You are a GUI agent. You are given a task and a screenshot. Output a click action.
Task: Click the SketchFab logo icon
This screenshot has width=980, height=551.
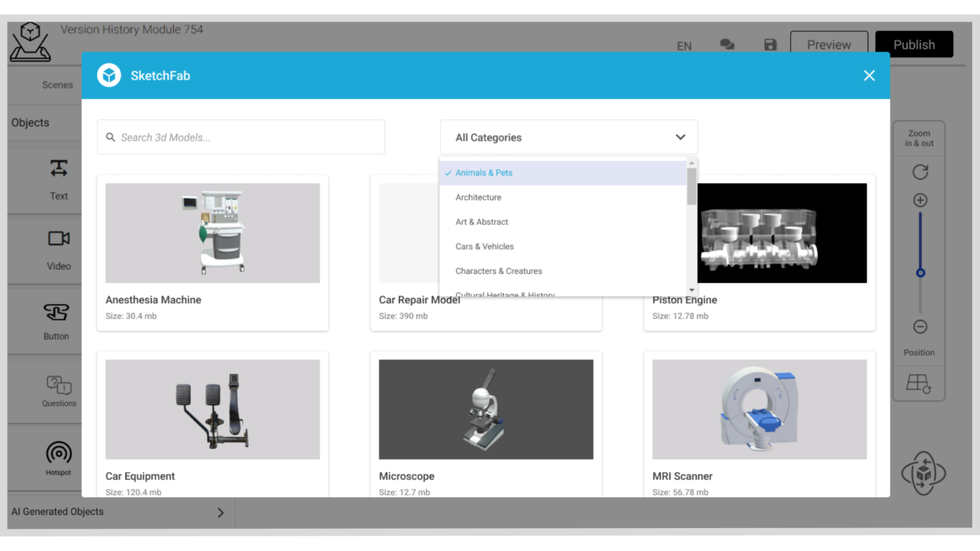coord(109,75)
